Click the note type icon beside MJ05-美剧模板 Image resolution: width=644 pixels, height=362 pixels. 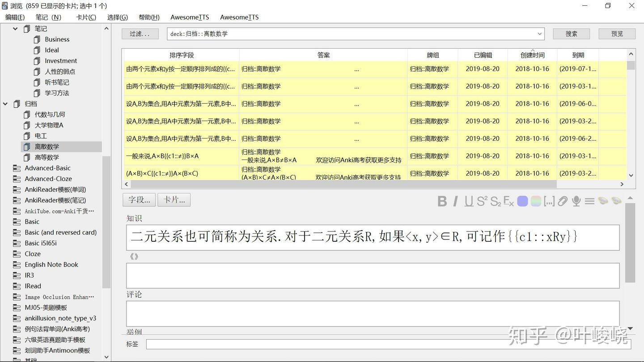[x=17, y=307]
